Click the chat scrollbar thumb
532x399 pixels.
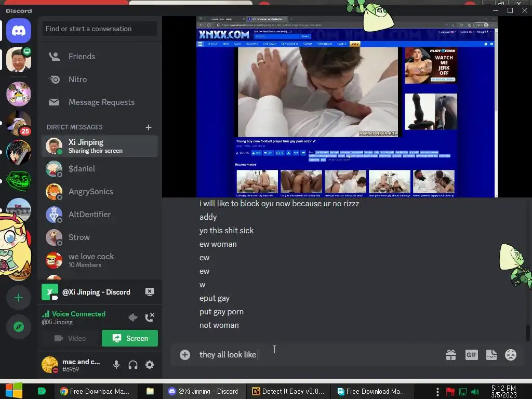[x=528, y=332]
